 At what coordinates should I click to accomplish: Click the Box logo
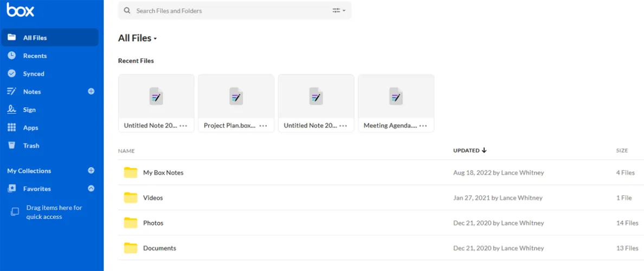21,10
